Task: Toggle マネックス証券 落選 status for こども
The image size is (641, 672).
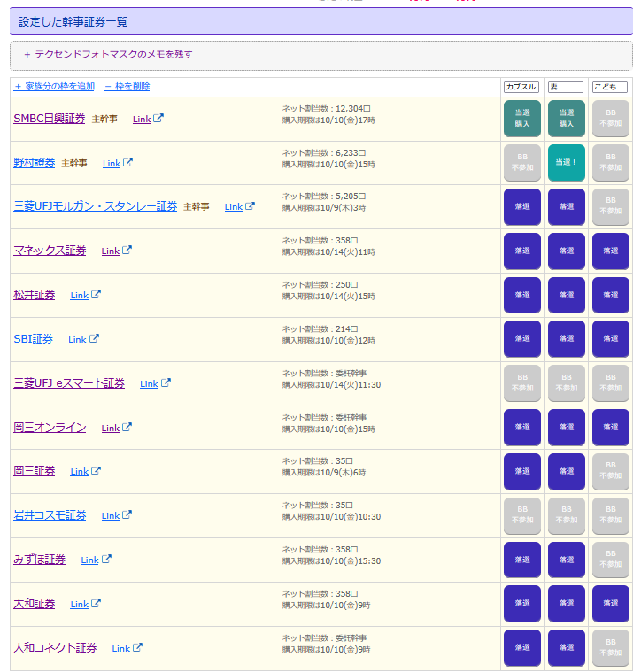Action: [611, 251]
